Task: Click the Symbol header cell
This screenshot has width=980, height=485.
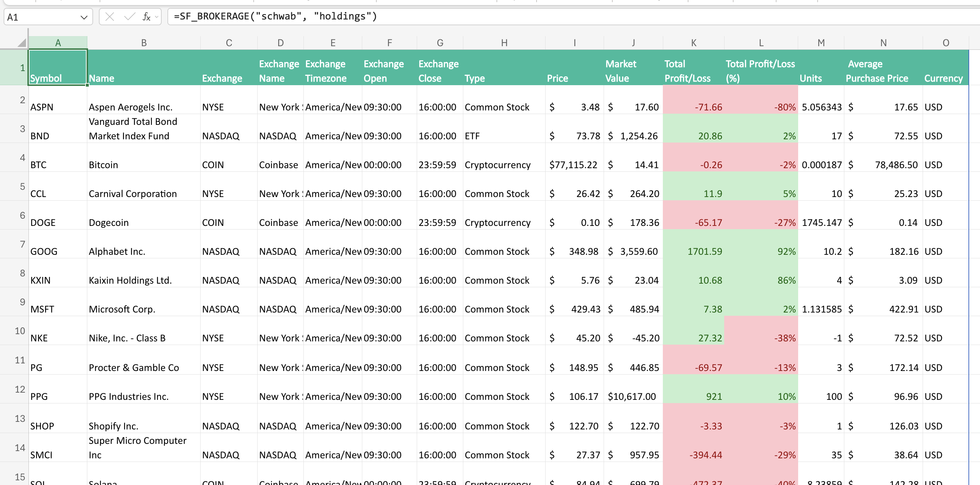Action: 58,68
